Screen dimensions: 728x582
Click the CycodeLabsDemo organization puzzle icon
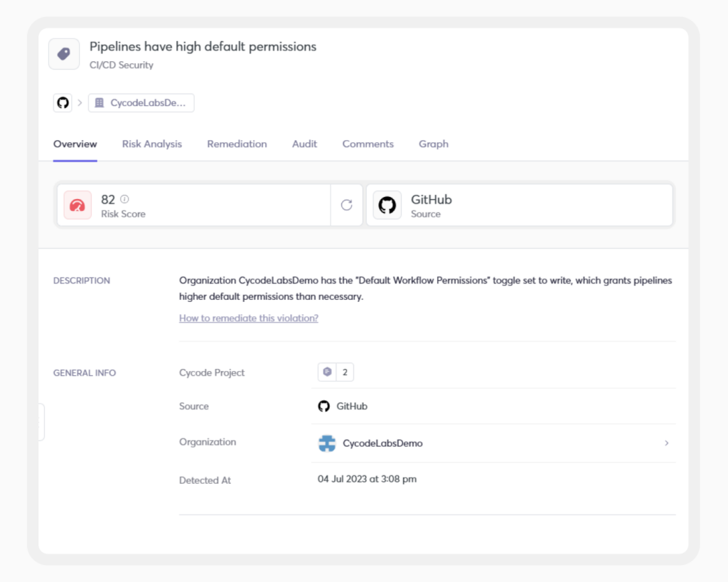[327, 443]
